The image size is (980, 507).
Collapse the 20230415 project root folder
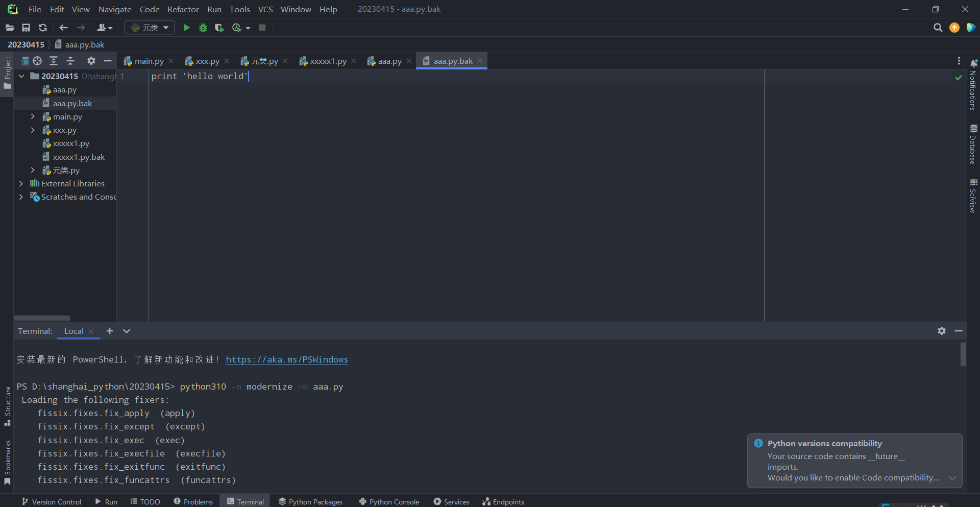[x=21, y=76]
